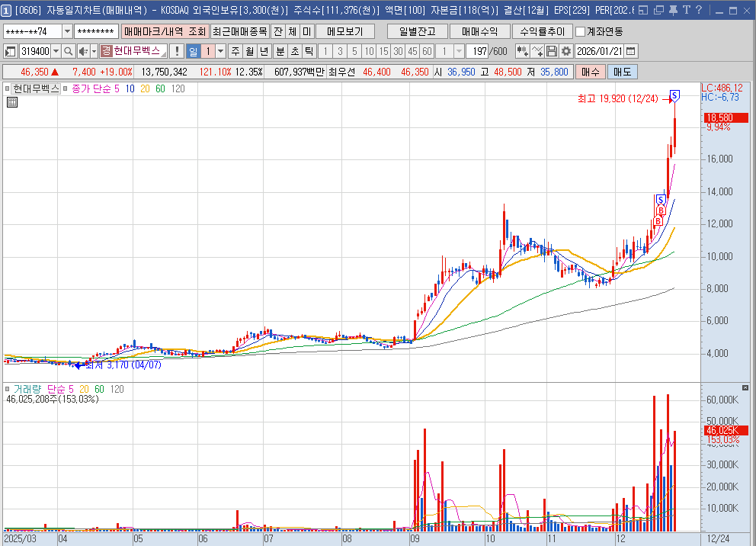Enable the 계좌연동 checkbox

click(581, 31)
